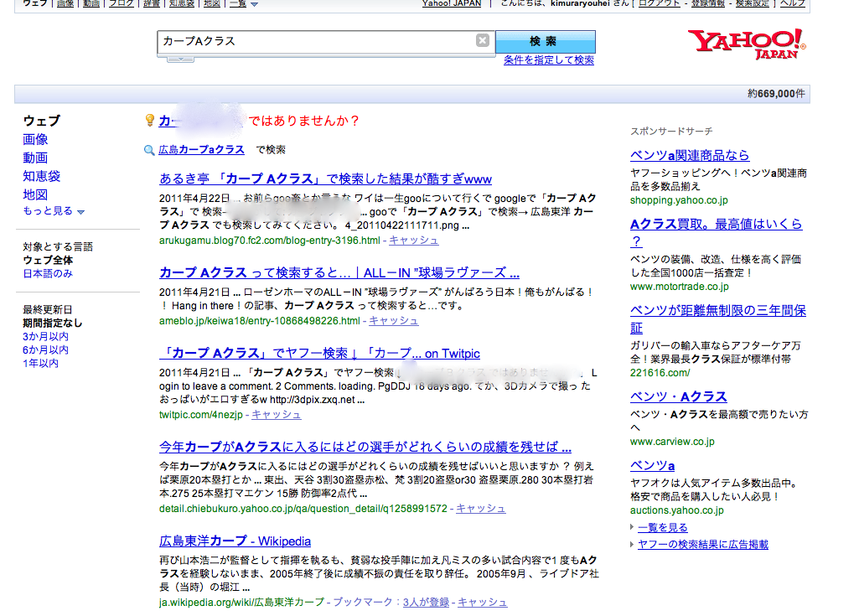Viewport: 859px width, 616px height.
Task: Open the ベンツa auctions ad
Action: tap(652, 465)
